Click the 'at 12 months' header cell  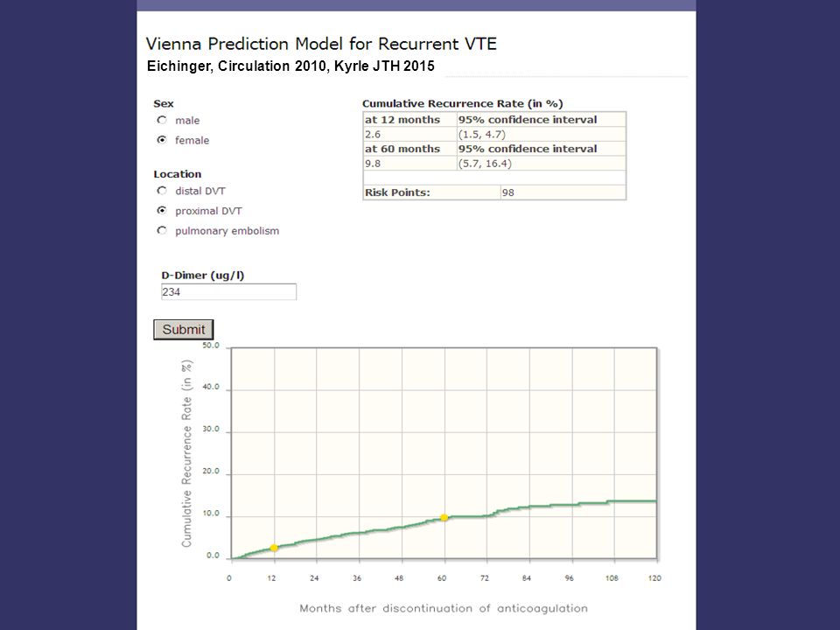409,120
